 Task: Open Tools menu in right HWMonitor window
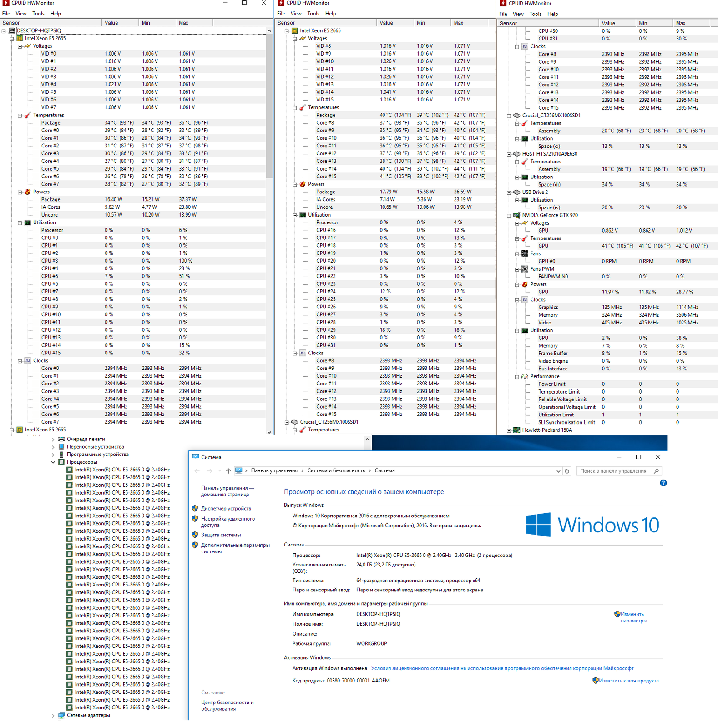[x=535, y=14]
